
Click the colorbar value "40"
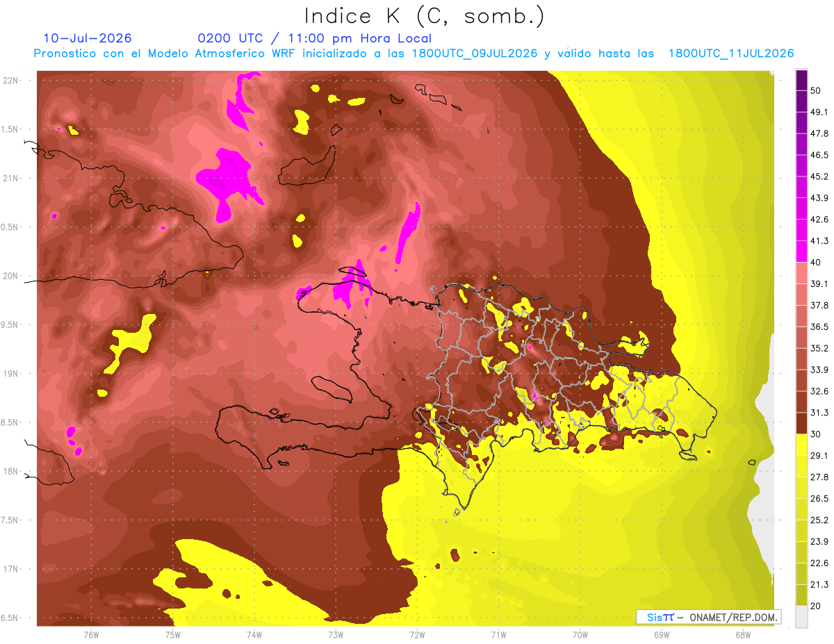tap(815, 263)
